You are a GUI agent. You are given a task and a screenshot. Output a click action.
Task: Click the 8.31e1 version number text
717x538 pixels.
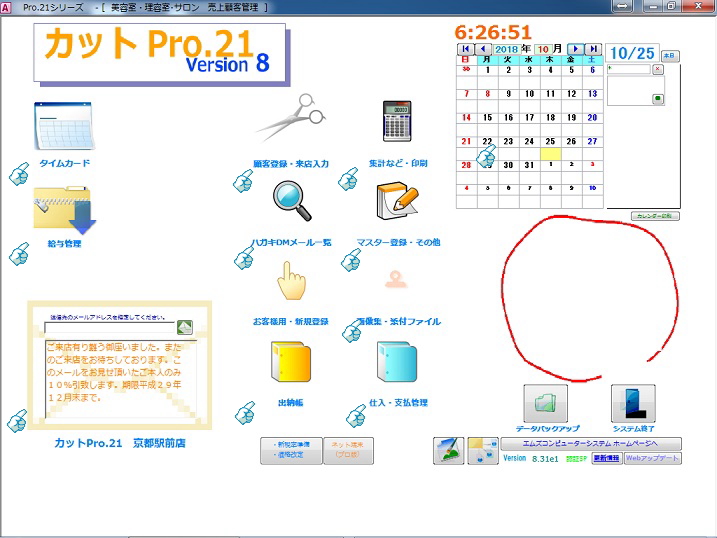click(545, 458)
